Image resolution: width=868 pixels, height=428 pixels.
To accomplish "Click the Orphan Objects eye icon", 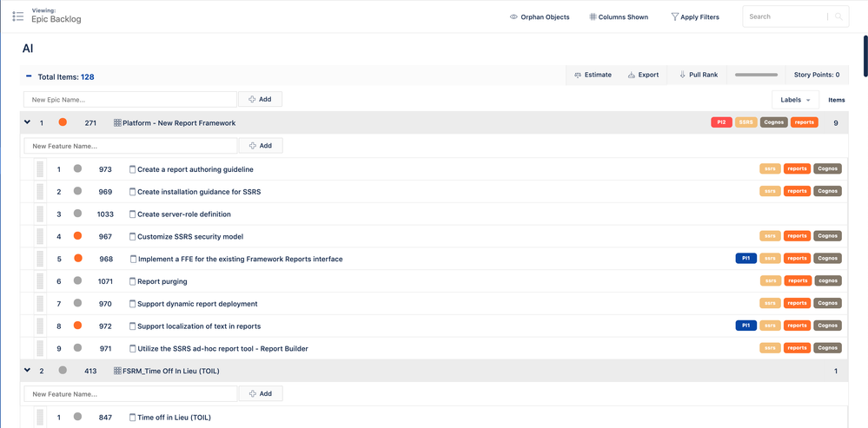I will [x=514, y=17].
